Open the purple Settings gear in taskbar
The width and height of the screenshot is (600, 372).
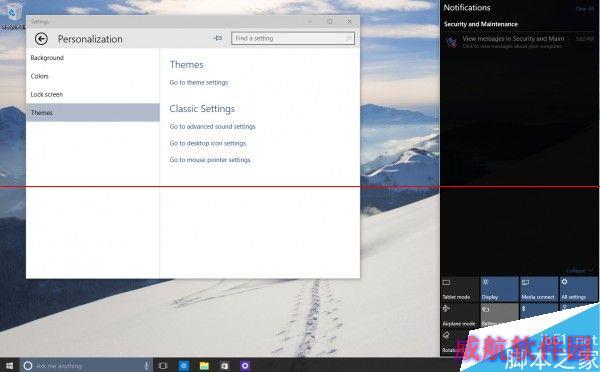tap(245, 366)
